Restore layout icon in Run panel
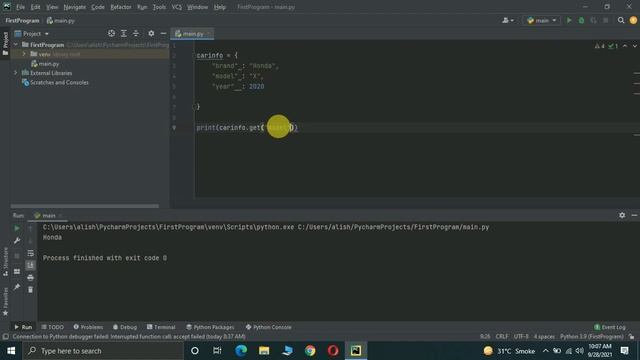 (17, 271)
